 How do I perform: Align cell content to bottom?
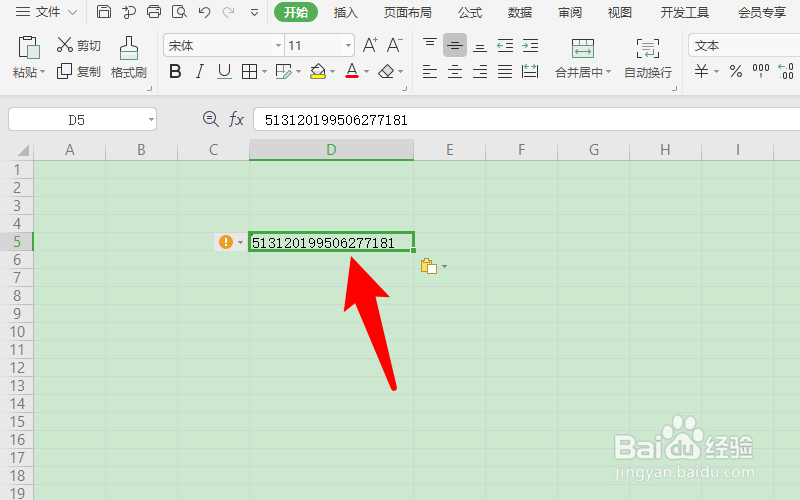480,46
